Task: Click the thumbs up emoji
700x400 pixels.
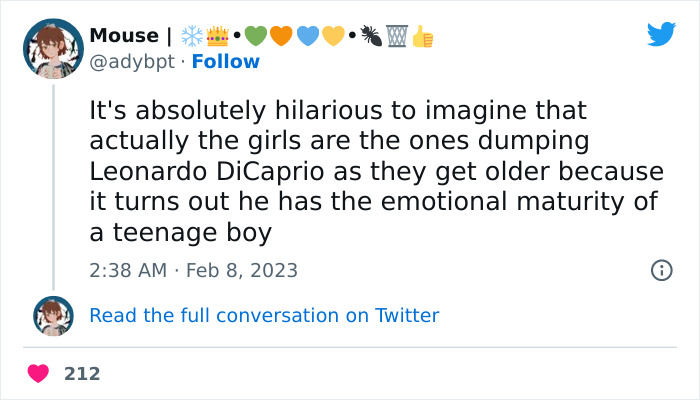Action: tap(423, 36)
